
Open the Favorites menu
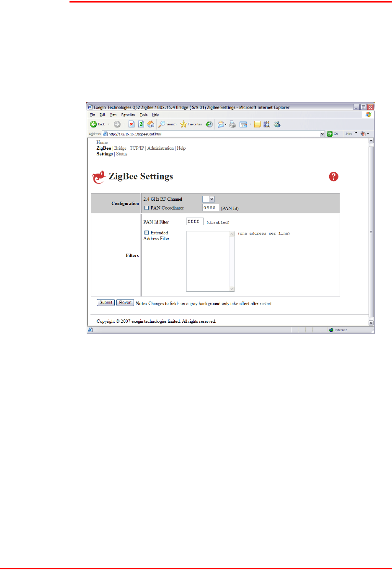[128, 114]
